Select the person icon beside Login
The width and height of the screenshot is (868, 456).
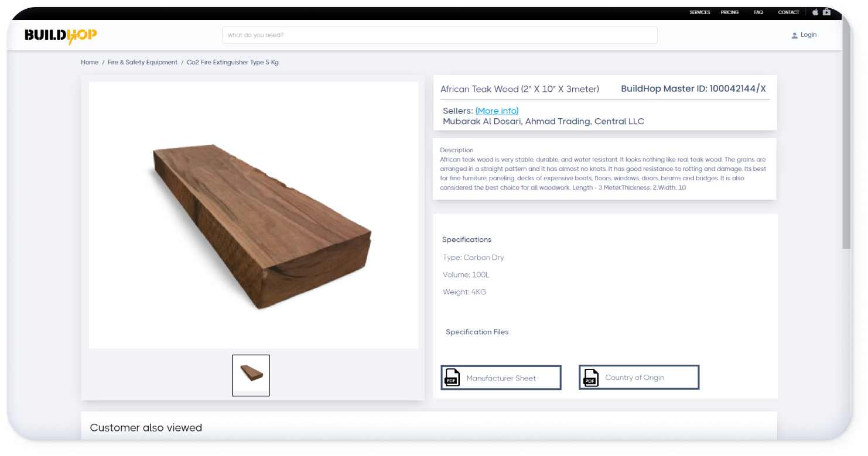click(794, 35)
